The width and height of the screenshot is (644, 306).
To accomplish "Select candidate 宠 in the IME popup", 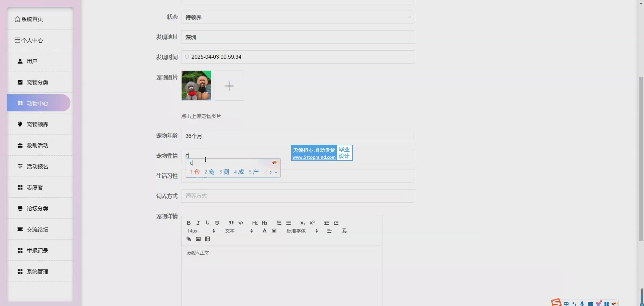I will pyautogui.click(x=210, y=172).
